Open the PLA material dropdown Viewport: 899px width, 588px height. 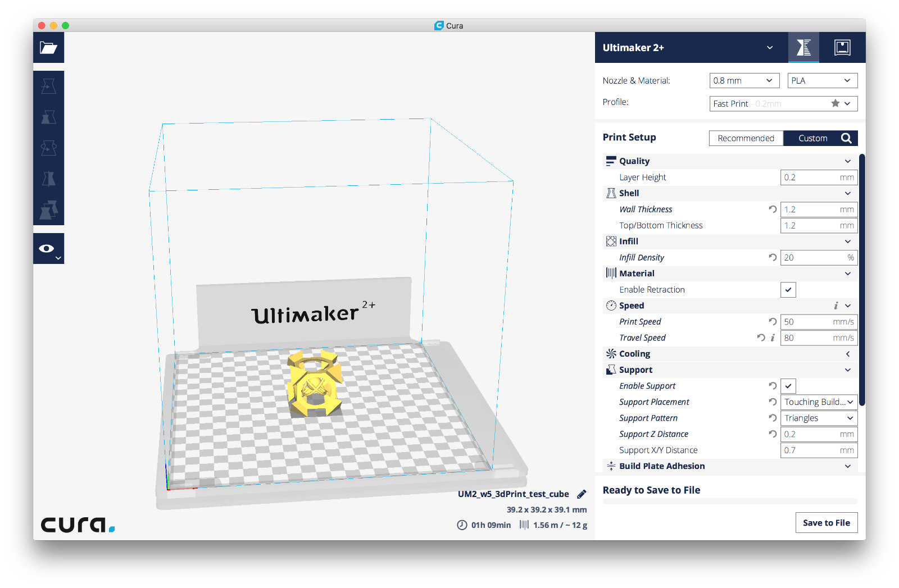823,81
